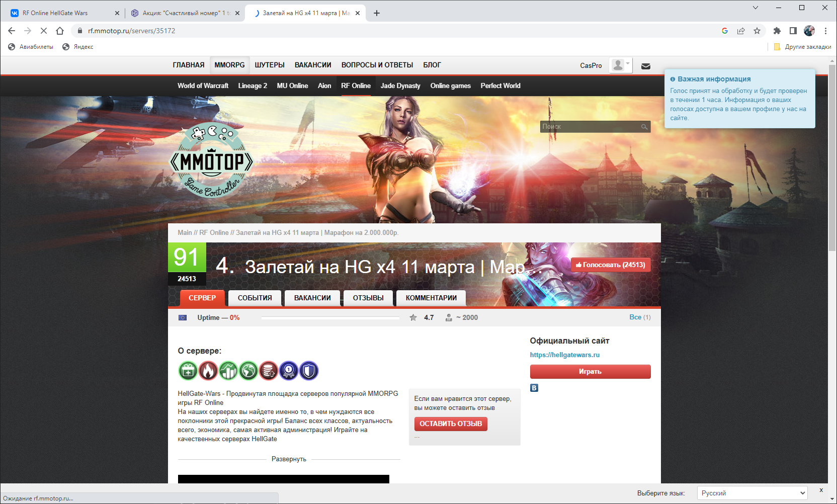This screenshot has height=504, width=837.
Task: Open MMORPG in top menu
Action: 229,65
